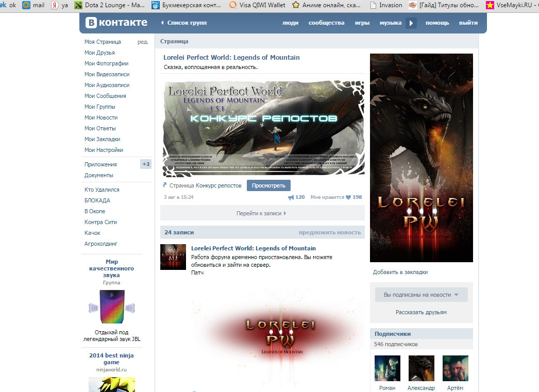Go to игры in top navigation
This screenshot has height=392, width=539.
362,23
